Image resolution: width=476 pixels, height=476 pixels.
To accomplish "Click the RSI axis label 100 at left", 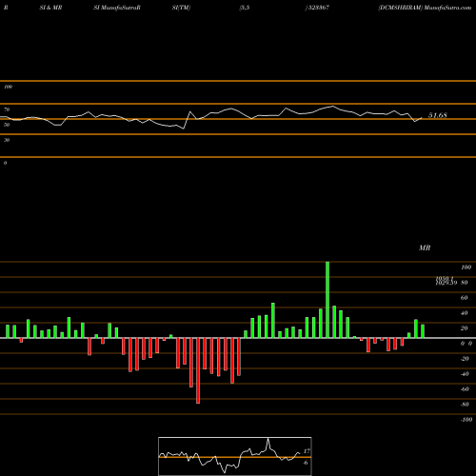I will tap(8, 87).
